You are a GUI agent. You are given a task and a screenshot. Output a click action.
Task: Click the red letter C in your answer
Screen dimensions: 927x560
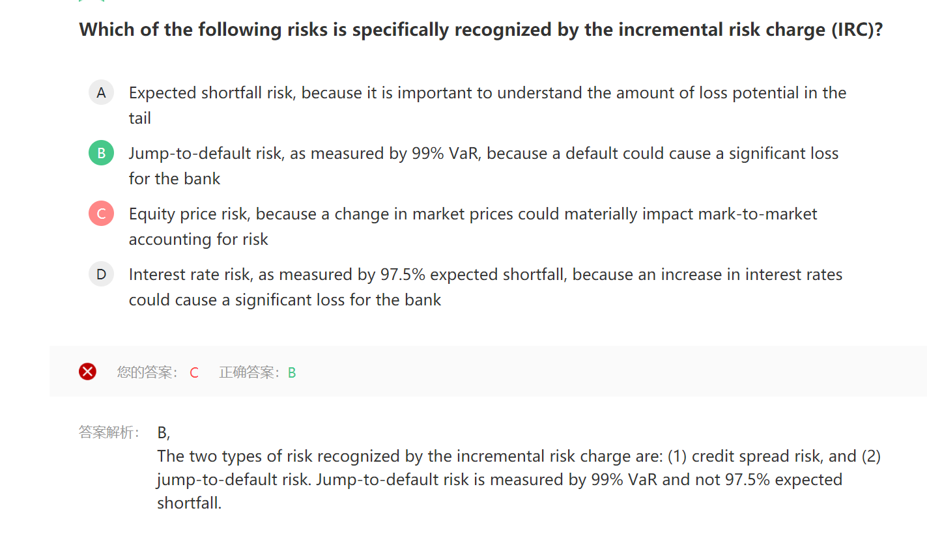[x=194, y=372]
